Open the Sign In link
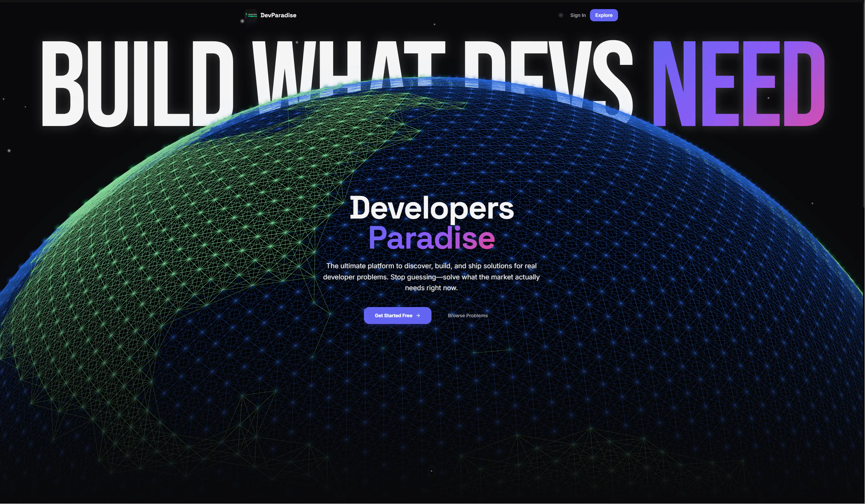Screen dimensions: 865x504 578,15
